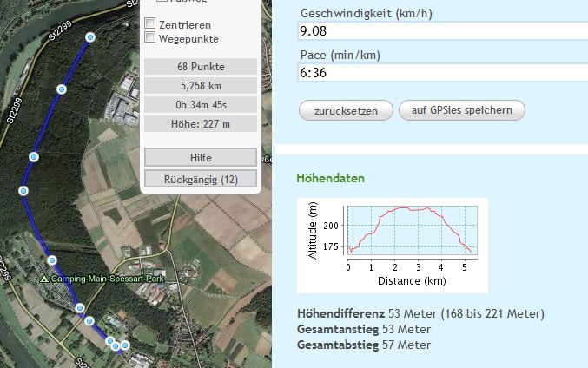The height and width of the screenshot is (368, 588).
Task: Open the Hilfe help button
Action: [x=200, y=158]
